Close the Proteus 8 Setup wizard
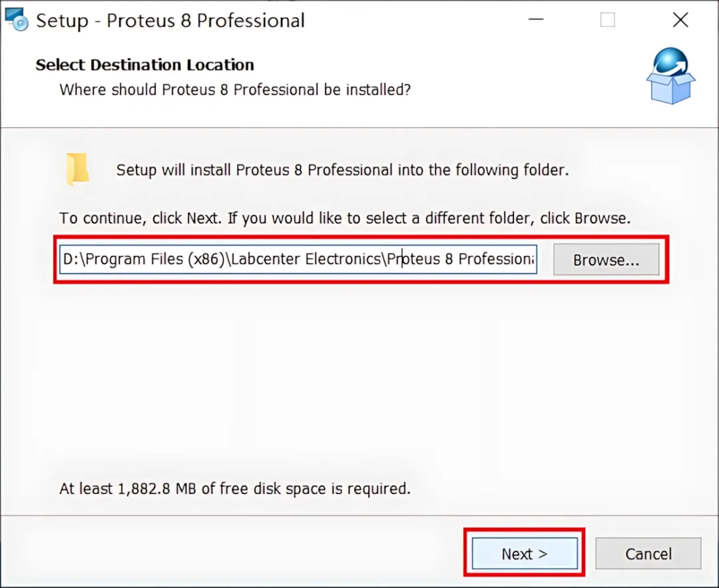 [x=680, y=20]
